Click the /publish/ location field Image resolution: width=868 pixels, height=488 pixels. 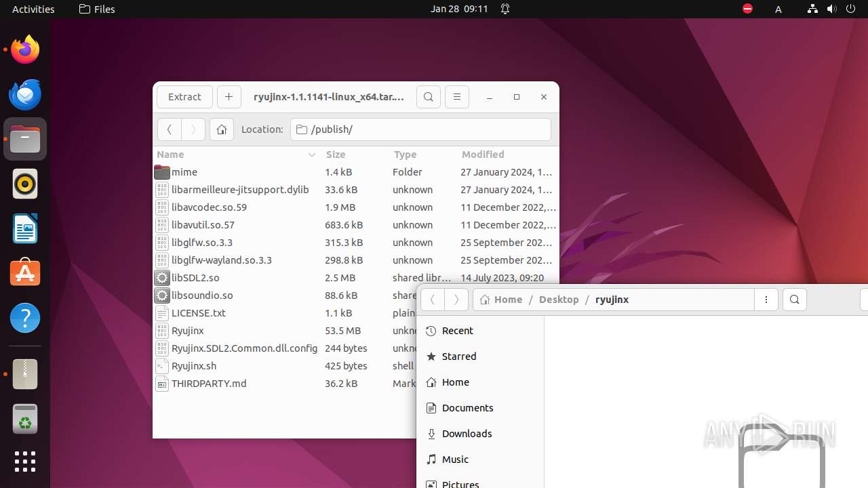click(420, 129)
